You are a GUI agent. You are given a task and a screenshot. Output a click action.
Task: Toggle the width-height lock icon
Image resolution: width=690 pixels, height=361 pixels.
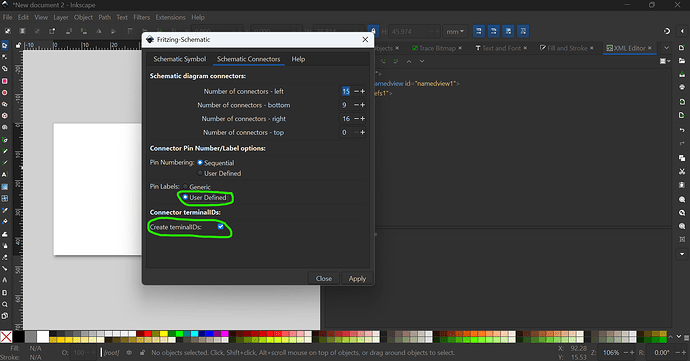(x=373, y=31)
